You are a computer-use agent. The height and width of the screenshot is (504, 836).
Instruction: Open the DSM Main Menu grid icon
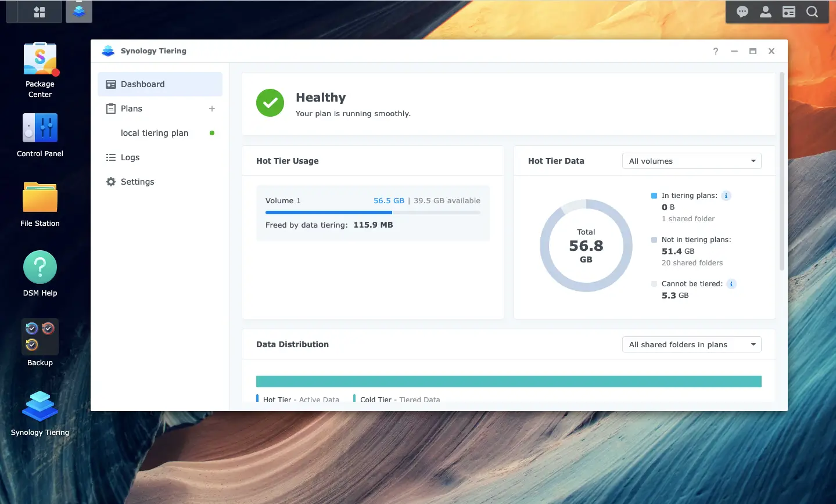click(40, 12)
